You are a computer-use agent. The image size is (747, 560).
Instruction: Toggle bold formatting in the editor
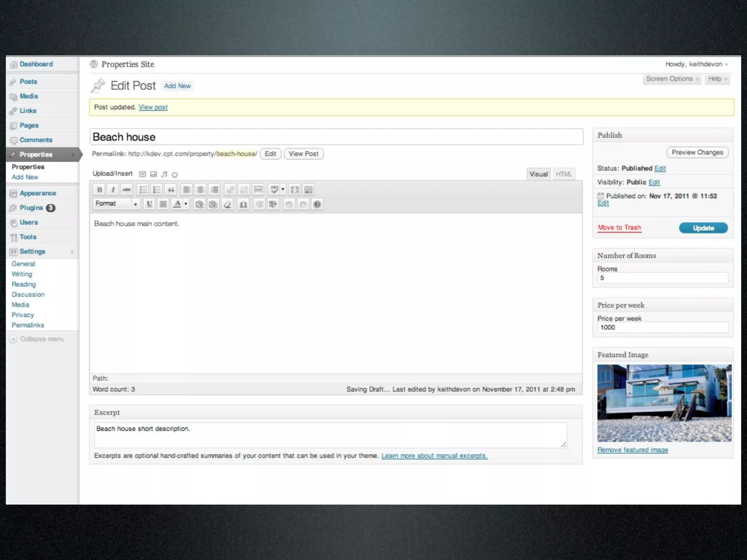coord(99,190)
